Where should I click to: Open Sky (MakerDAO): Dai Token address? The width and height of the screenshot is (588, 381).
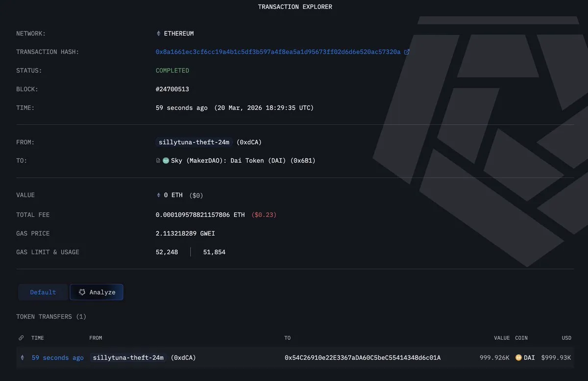(x=243, y=161)
